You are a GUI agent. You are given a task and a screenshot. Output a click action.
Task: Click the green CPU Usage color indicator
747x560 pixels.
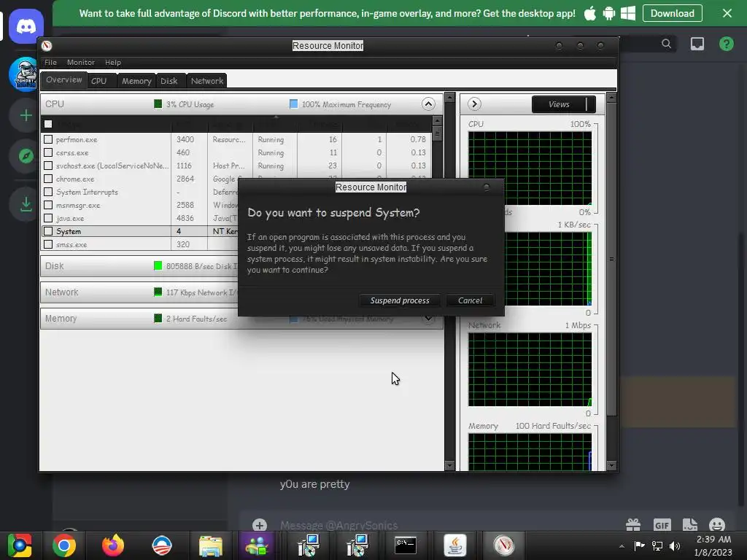(158, 104)
